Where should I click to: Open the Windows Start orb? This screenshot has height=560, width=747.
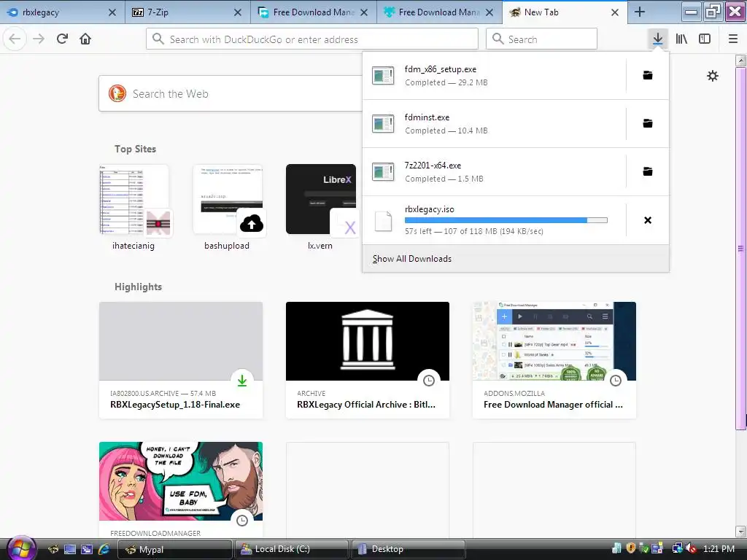21,548
